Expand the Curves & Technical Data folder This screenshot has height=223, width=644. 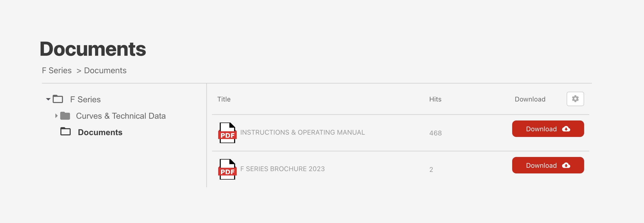point(56,116)
